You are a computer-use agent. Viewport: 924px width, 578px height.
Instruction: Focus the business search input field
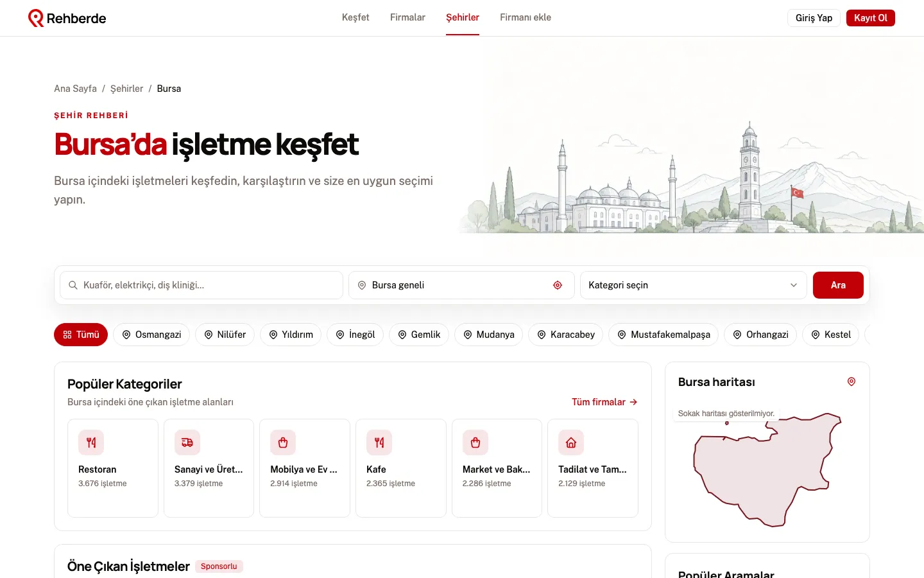tap(201, 285)
